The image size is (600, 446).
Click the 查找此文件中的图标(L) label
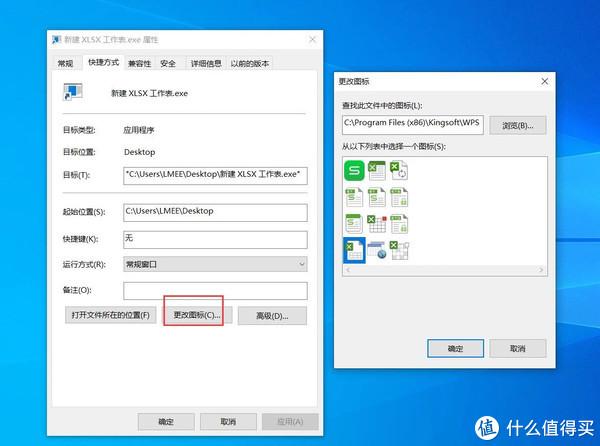[x=382, y=106]
